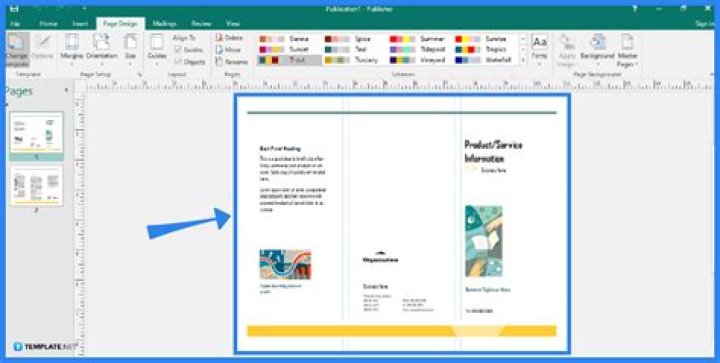The height and width of the screenshot is (363, 720).
Task: Click the Rename page button
Action: pos(231,61)
